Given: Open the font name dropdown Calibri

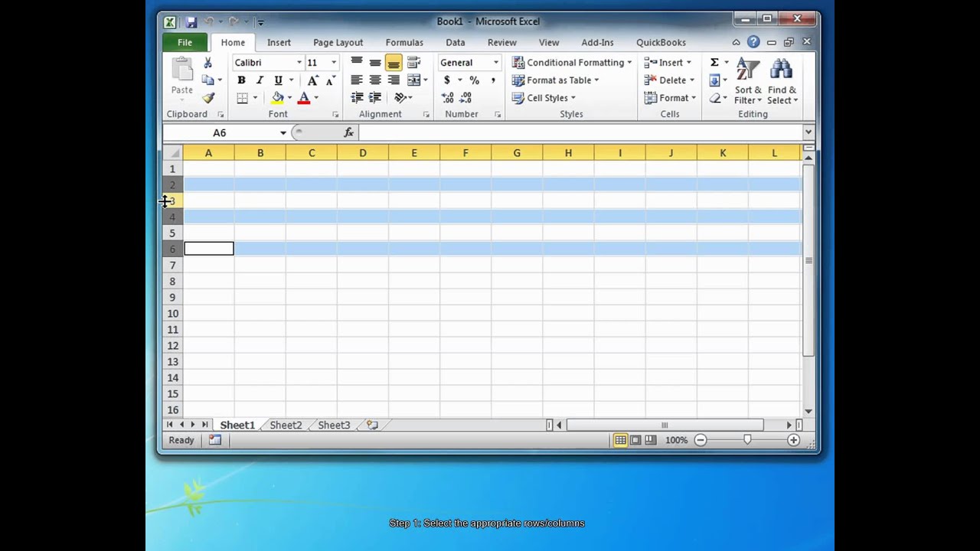Looking at the screenshot, I should [299, 63].
